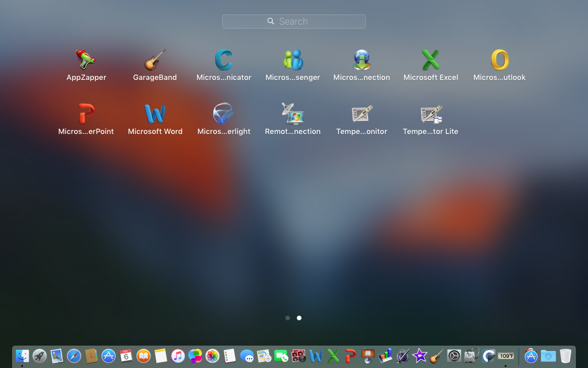Click the Word icon in the dock

(316, 355)
